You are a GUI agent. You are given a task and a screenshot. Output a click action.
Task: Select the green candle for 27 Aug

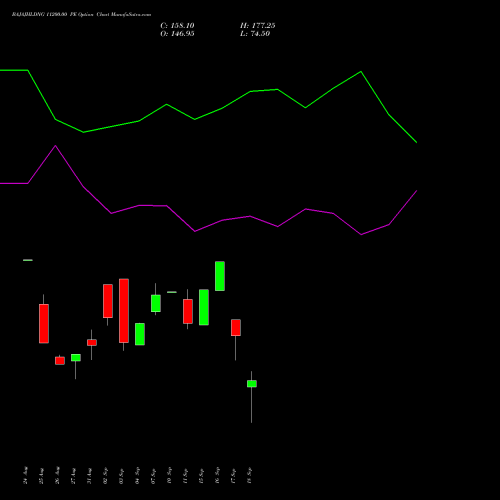click(x=76, y=357)
